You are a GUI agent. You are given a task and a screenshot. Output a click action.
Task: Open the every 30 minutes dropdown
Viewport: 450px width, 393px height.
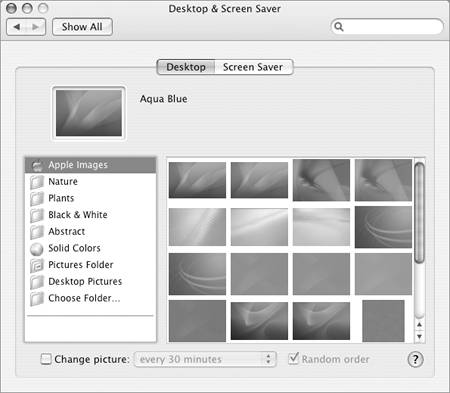coord(205,359)
